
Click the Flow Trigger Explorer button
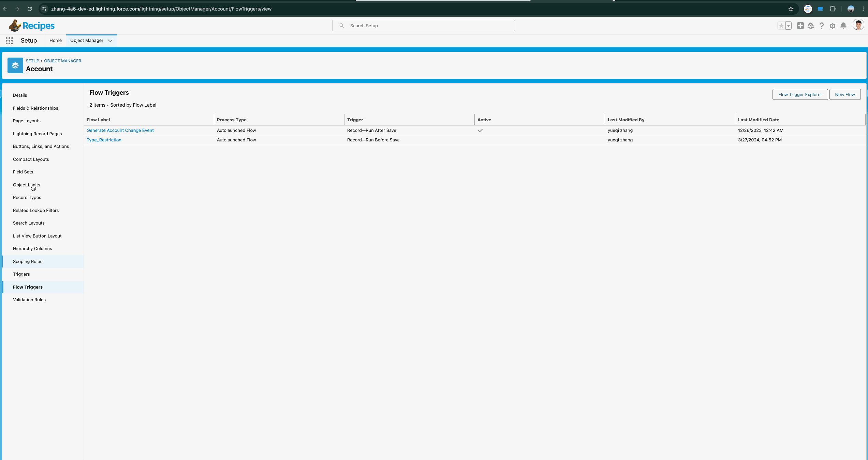pos(800,94)
